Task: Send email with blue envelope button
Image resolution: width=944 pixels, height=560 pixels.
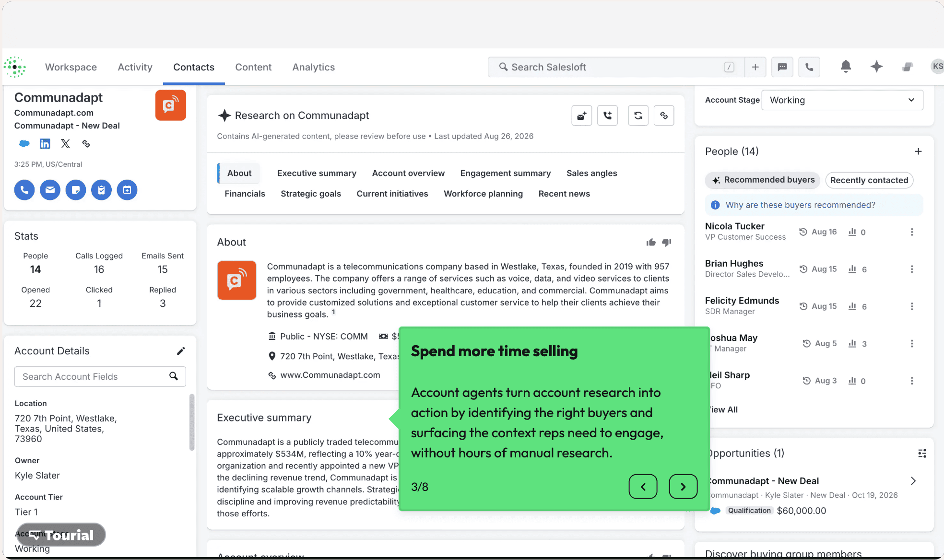Action: tap(50, 190)
